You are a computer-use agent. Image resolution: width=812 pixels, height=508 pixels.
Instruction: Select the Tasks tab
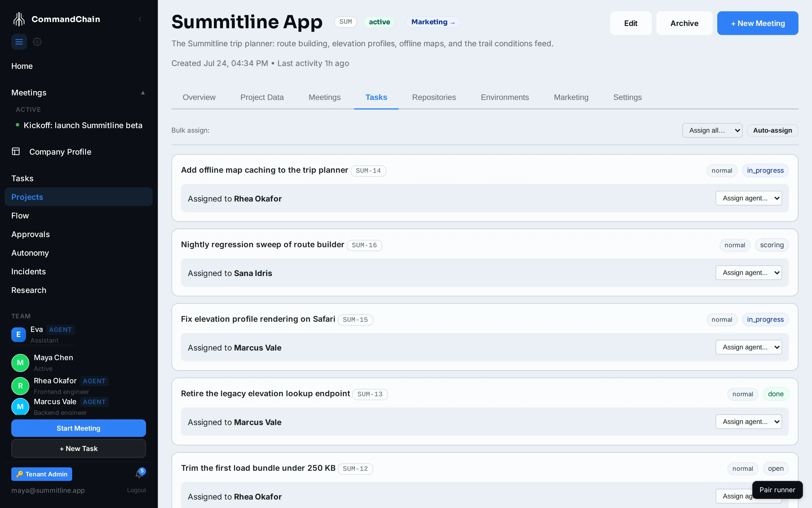(x=376, y=97)
